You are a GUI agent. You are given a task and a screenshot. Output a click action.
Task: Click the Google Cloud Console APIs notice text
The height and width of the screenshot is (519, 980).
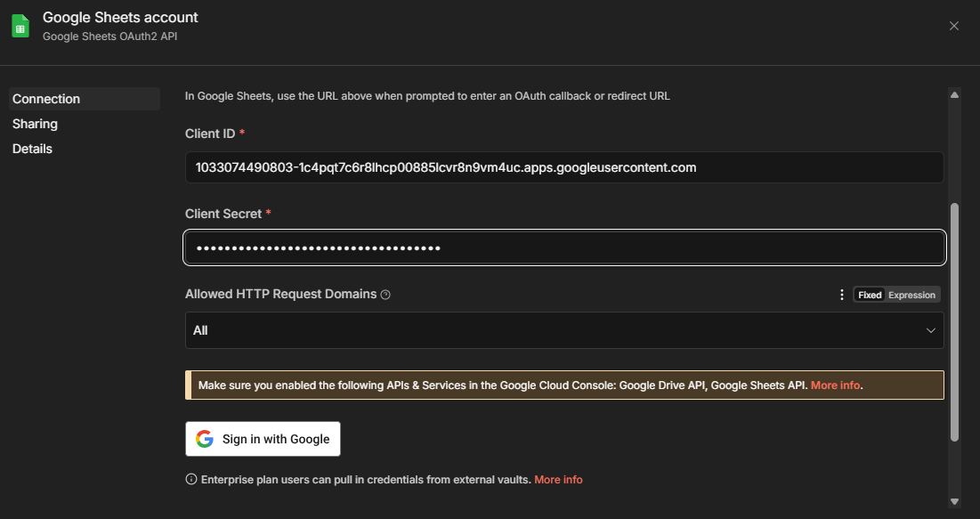503,385
